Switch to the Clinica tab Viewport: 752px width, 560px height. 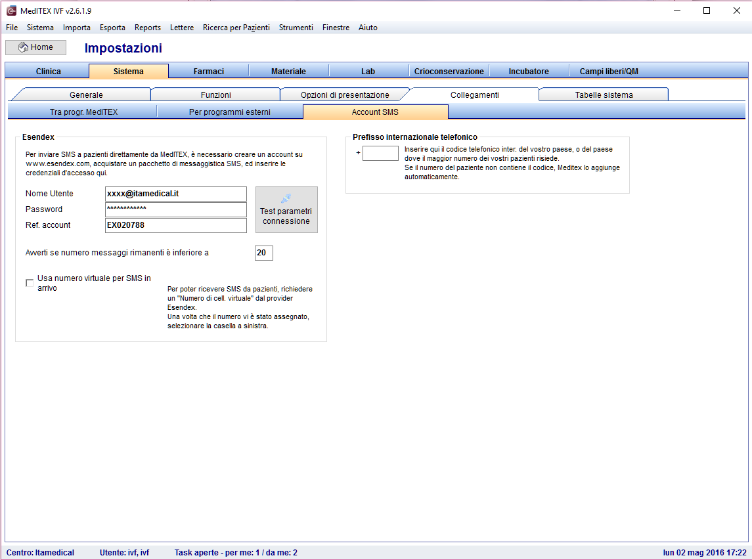(x=48, y=71)
